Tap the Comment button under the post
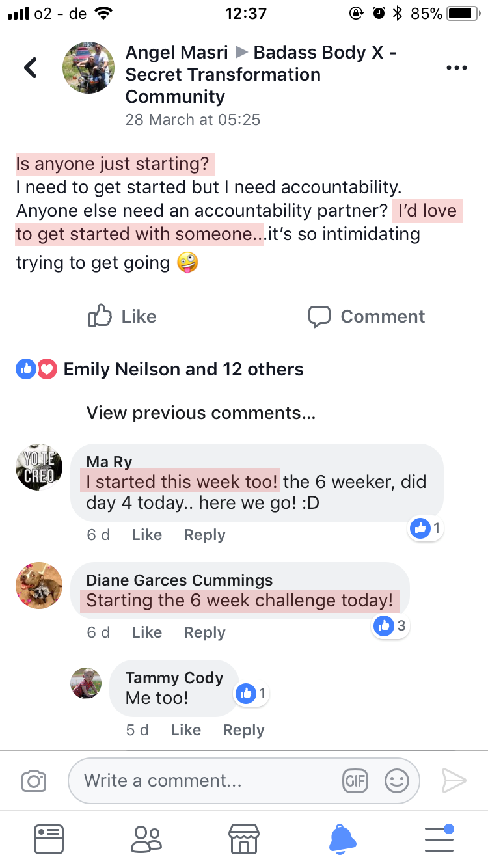 366,317
